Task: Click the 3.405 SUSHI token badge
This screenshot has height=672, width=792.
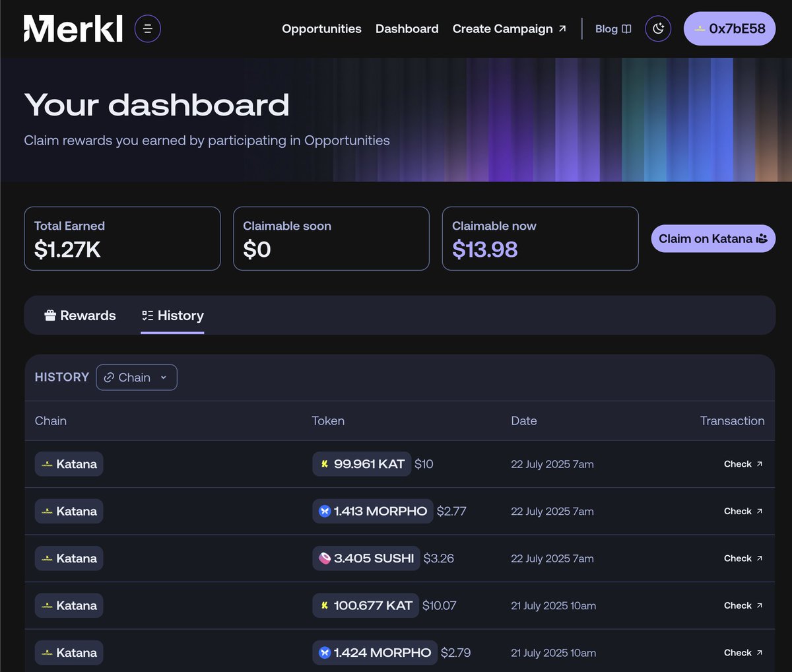Action: pos(366,558)
